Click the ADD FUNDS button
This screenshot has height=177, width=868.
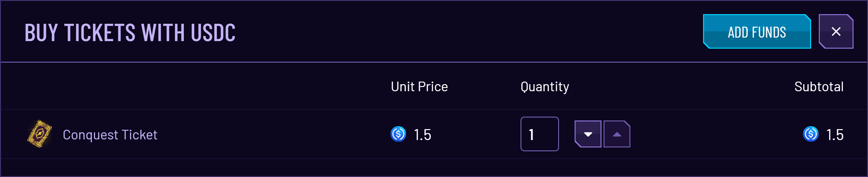757,31
